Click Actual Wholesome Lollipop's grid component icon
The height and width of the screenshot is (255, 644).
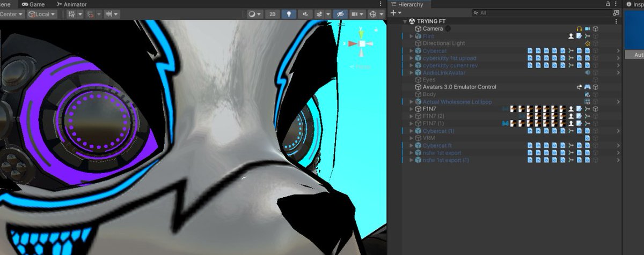(x=587, y=101)
